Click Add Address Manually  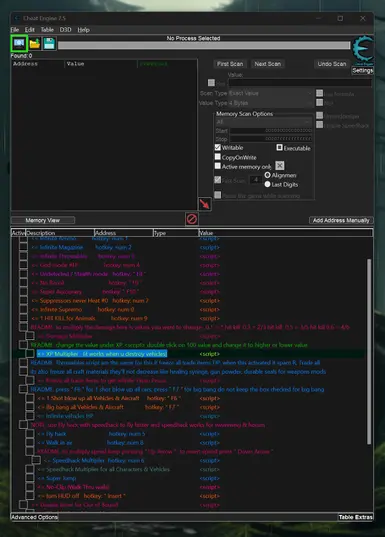pos(341,220)
